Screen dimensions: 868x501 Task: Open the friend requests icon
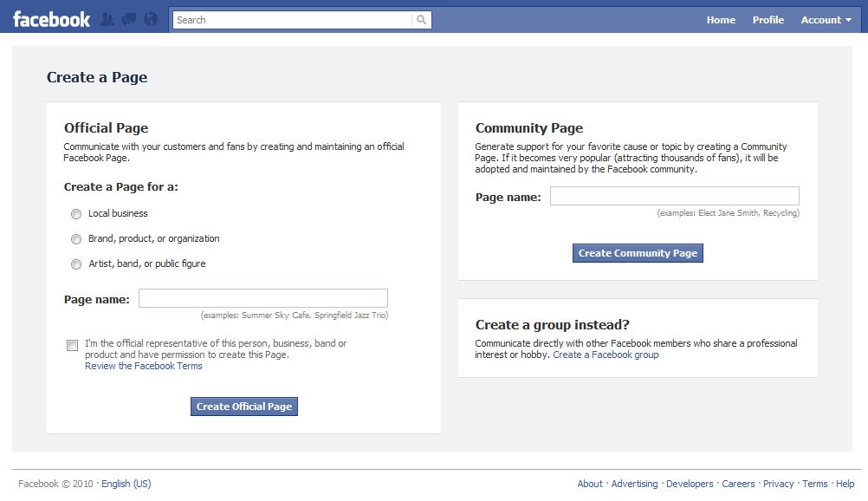click(107, 17)
